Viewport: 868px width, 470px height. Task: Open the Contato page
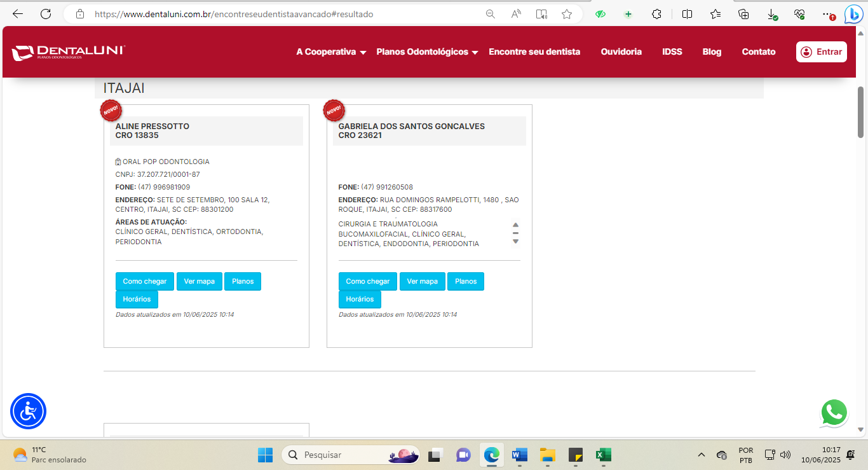click(759, 52)
